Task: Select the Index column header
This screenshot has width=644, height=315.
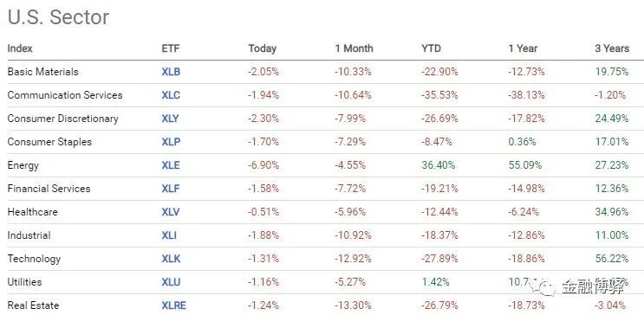Action: (x=20, y=48)
